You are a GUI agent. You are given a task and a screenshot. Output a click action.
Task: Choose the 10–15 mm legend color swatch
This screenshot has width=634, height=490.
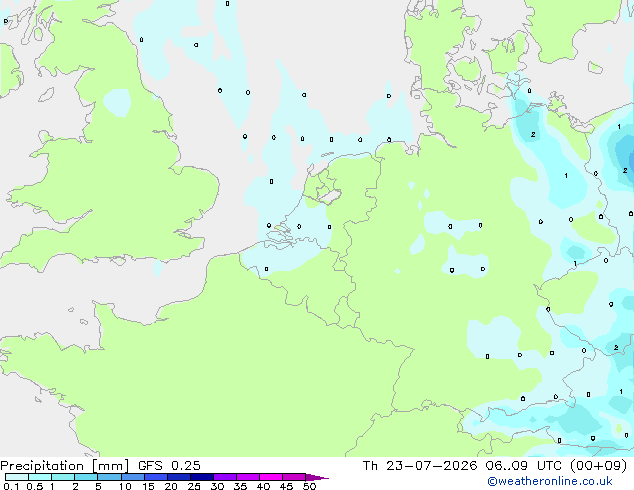click(x=133, y=477)
